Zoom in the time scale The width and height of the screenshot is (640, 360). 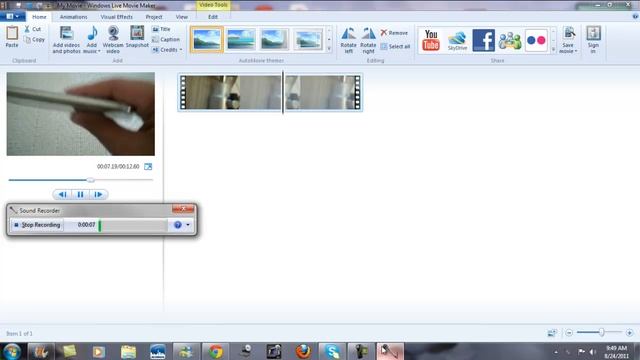[x=629, y=333]
